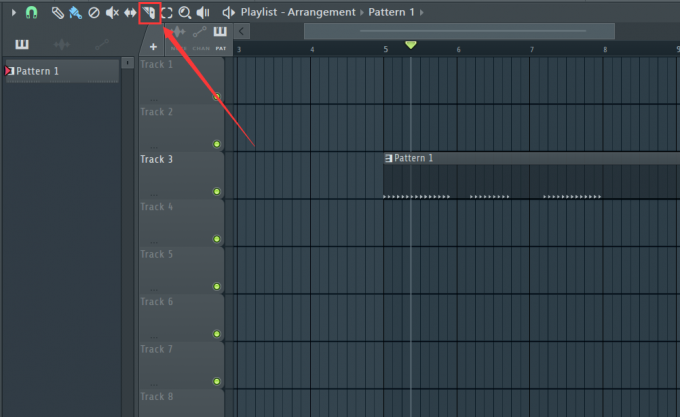
Task: Select the Delete tool
Action: (x=94, y=12)
